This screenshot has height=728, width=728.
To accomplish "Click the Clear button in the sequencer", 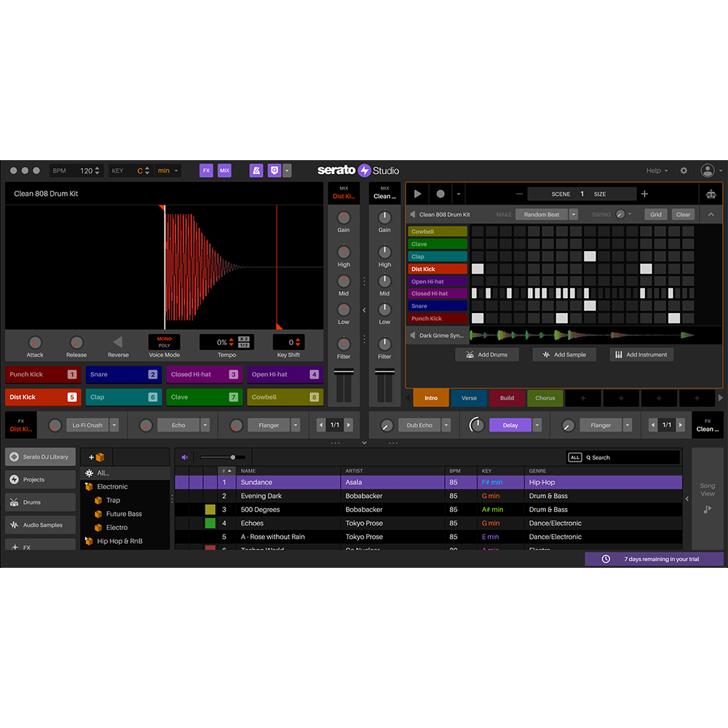I will click(x=683, y=214).
